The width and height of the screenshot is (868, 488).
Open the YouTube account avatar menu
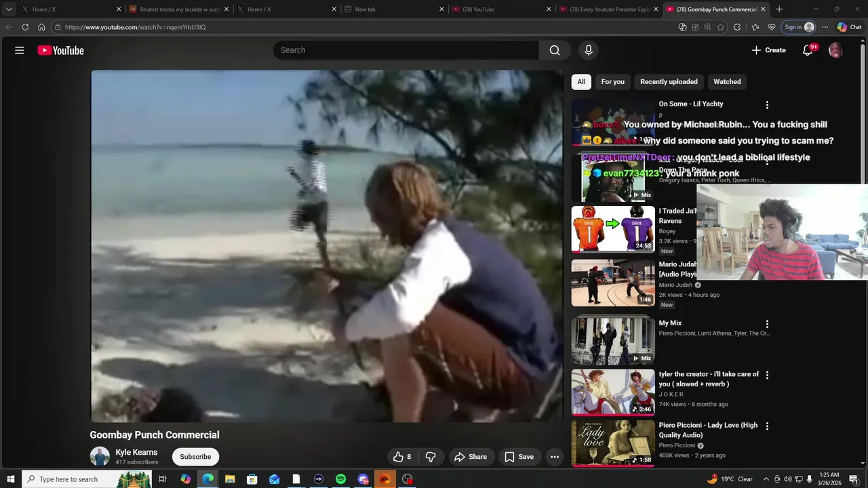click(x=835, y=50)
